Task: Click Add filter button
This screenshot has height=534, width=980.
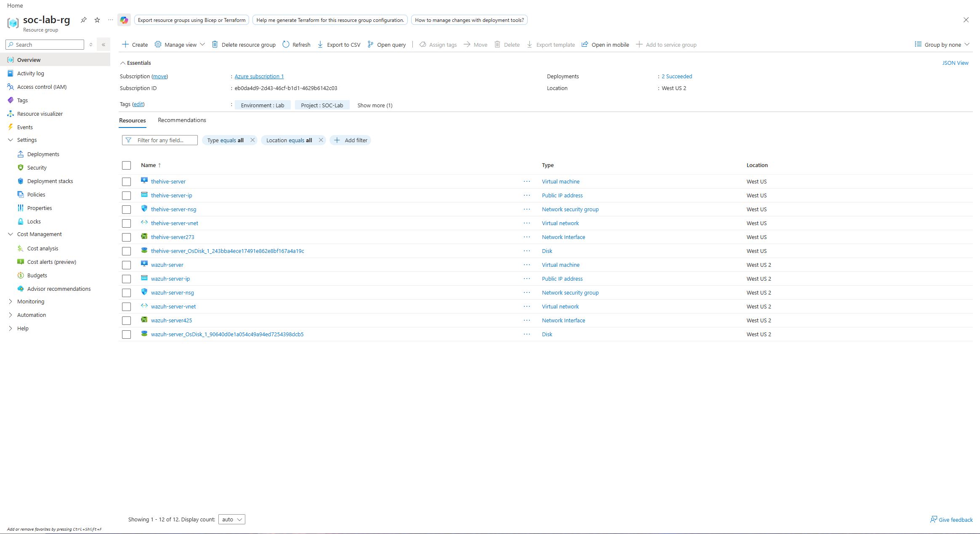Action: [x=350, y=140]
